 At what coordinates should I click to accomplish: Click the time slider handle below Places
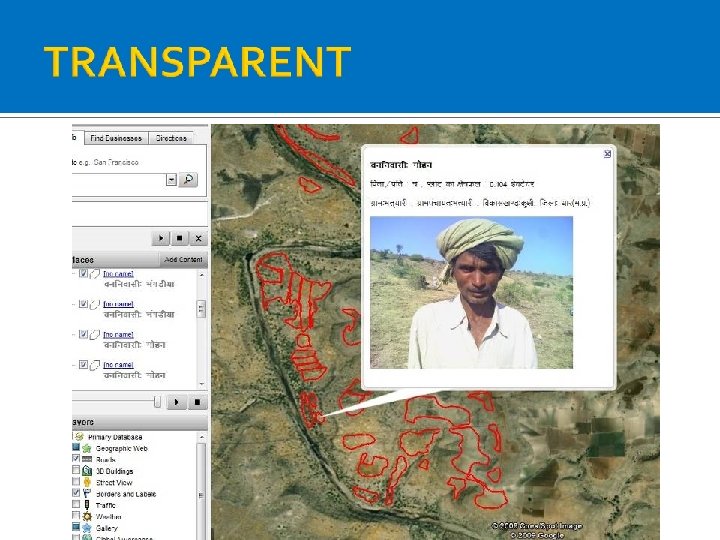point(157,402)
